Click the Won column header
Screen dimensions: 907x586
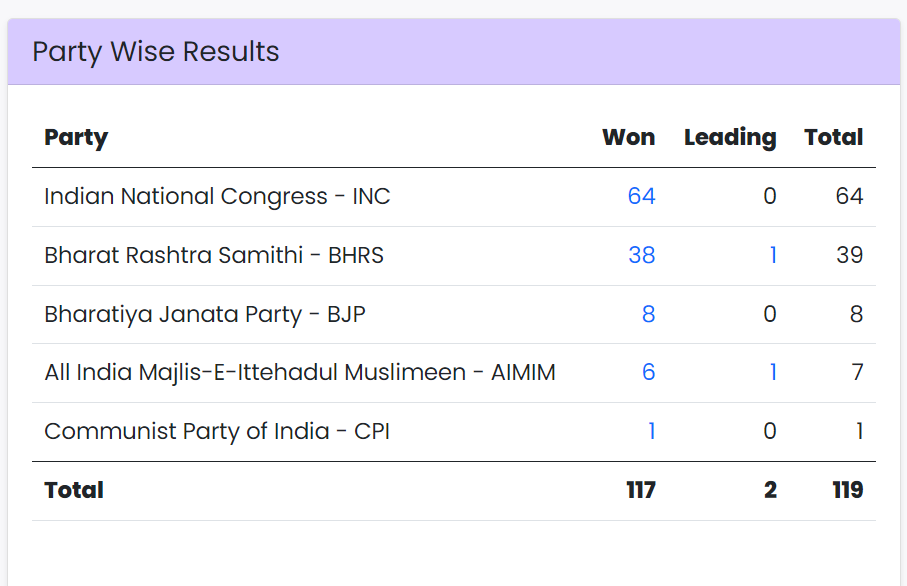[x=629, y=137]
